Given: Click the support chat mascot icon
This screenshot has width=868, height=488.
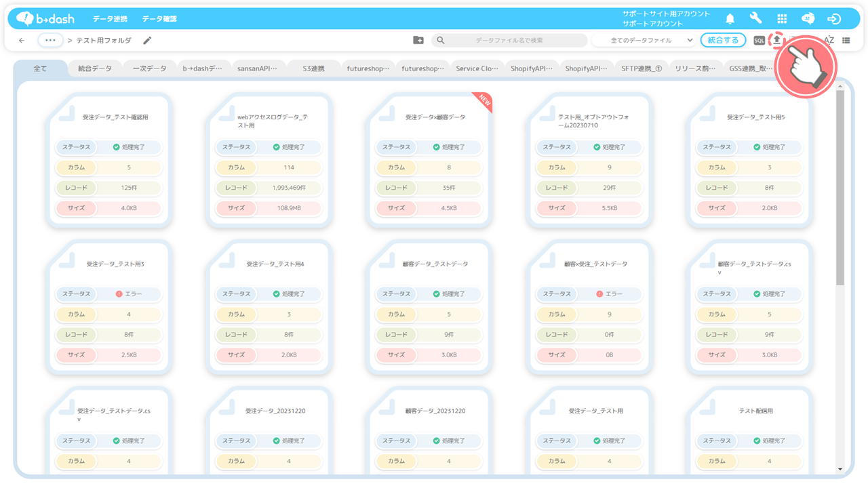Looking at the screenshot, I should click(x=808, y=19).
